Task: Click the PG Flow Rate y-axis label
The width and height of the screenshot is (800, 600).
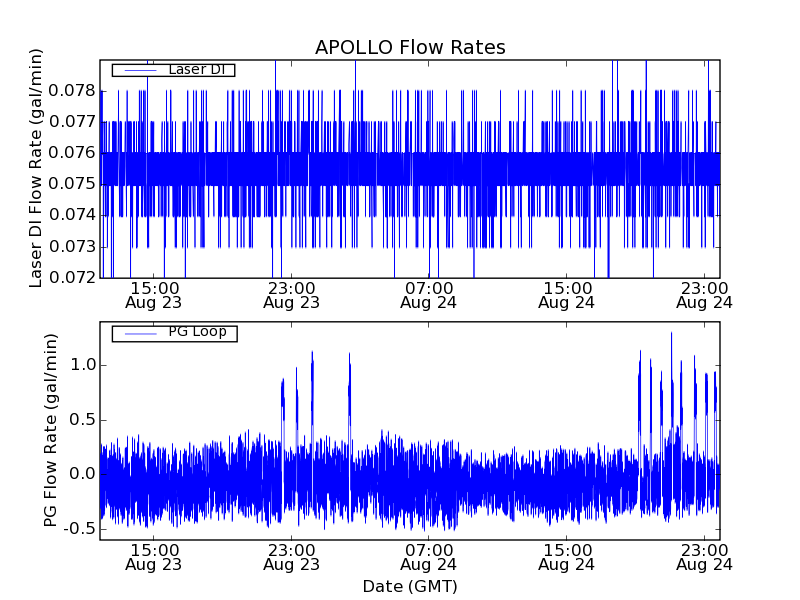Action: 50,430
